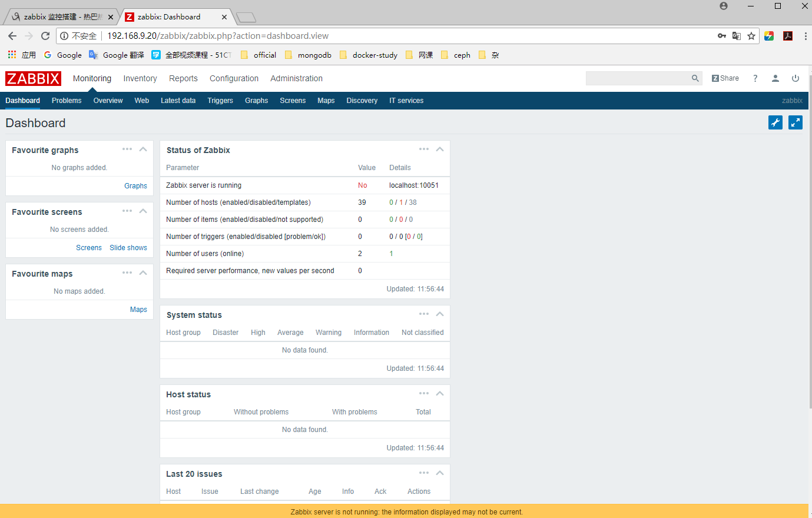Open Host status three-dot menu

424,393
